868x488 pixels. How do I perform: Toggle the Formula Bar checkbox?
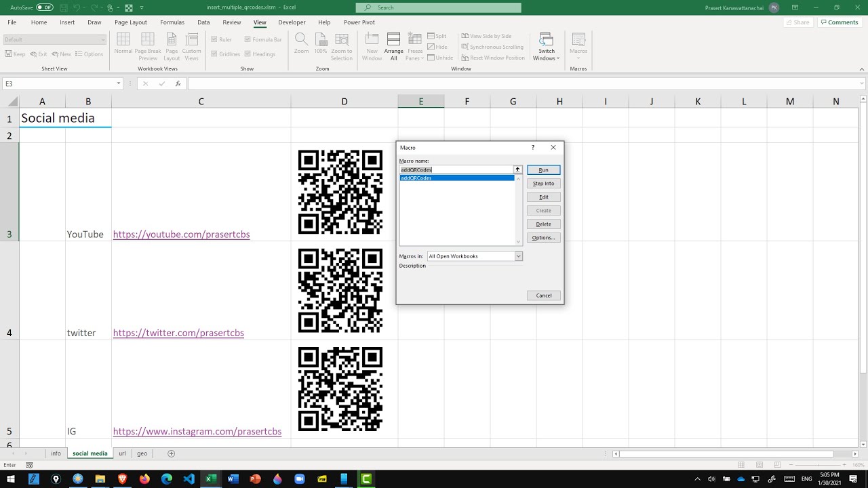[248, 39]
